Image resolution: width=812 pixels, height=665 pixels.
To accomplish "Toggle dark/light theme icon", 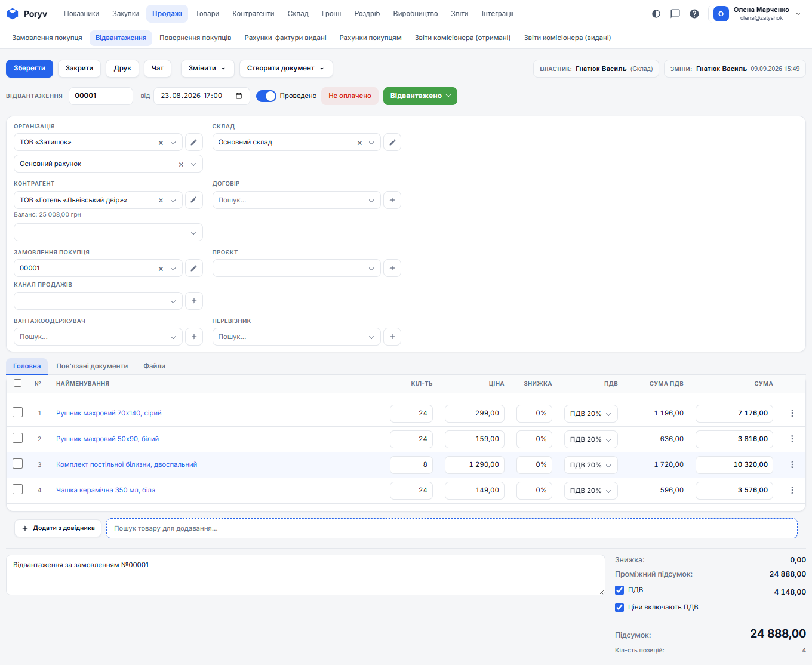I will [x=656, y=14].
